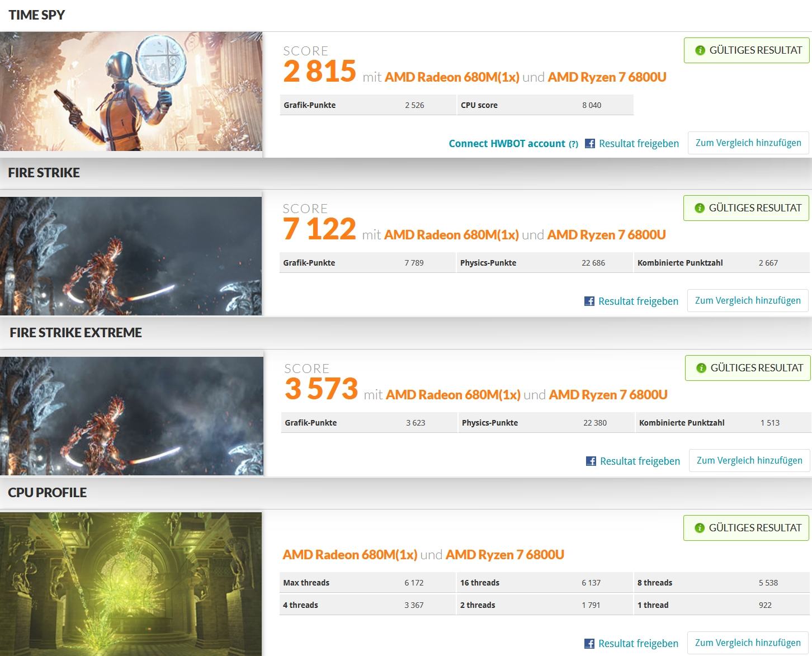Add Fire Strike result to comparison
The image size is (812, 656).
[748, 301]
